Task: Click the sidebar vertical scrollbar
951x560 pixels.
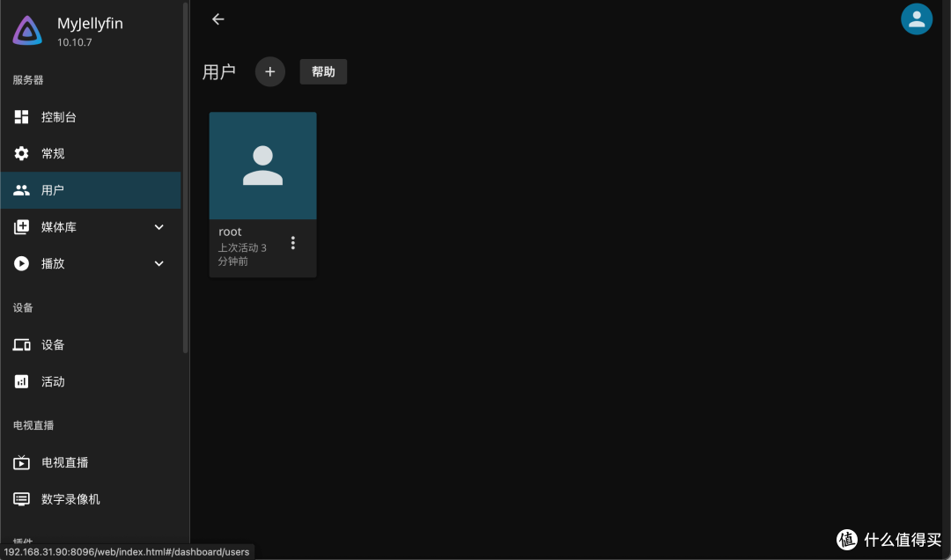Action: [186, 178]
